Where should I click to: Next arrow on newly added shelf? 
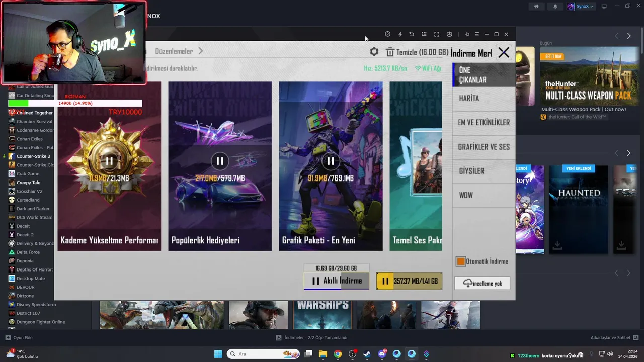(x=629, y=153)
